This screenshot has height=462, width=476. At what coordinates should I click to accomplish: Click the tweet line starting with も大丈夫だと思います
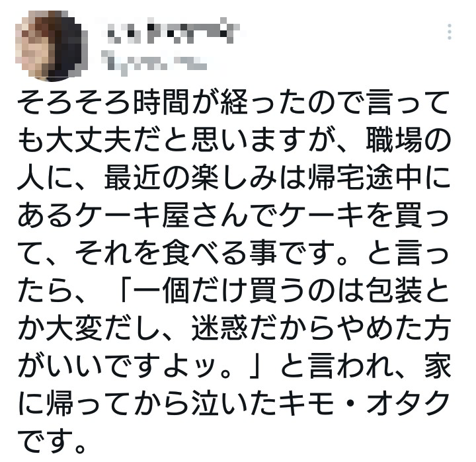tap(233, 140)
